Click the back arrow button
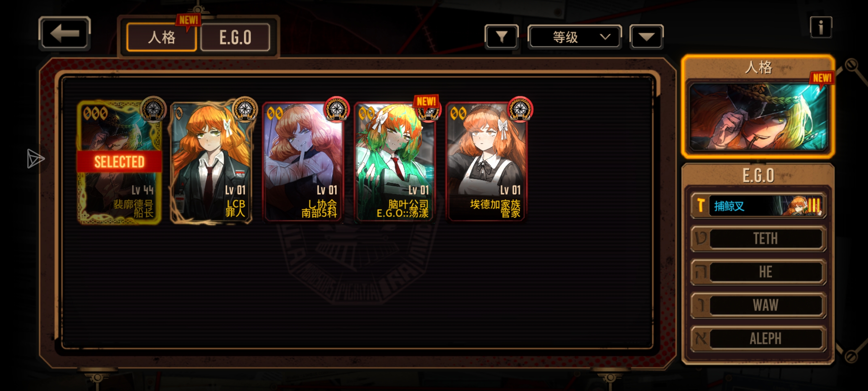Screen dimensions: 868x391 64,34
